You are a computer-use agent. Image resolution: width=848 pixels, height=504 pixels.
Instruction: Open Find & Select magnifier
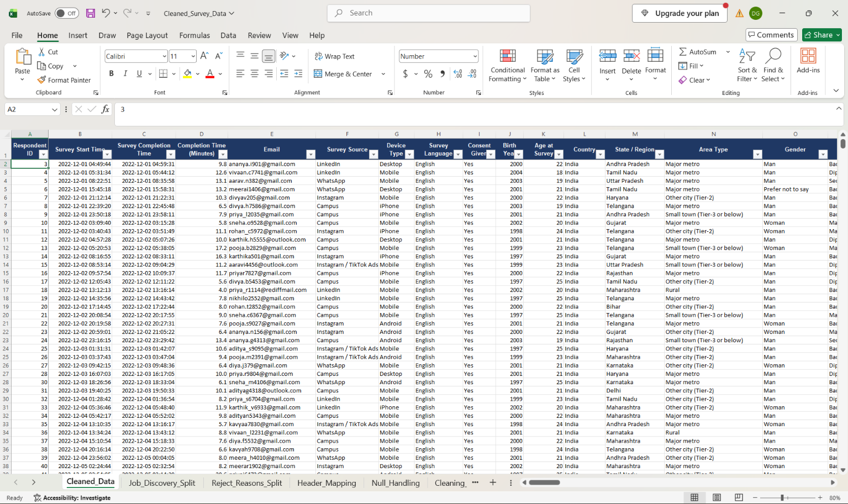click(773, 56)
